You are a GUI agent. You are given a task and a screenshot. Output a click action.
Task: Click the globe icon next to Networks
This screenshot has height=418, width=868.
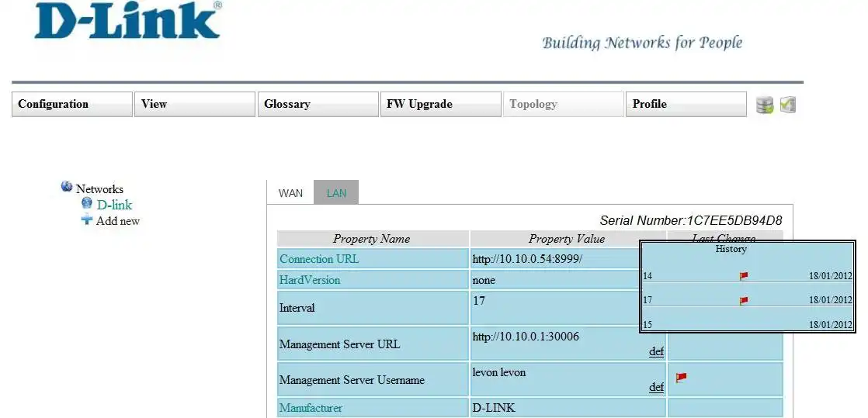[x=67, y=187]
